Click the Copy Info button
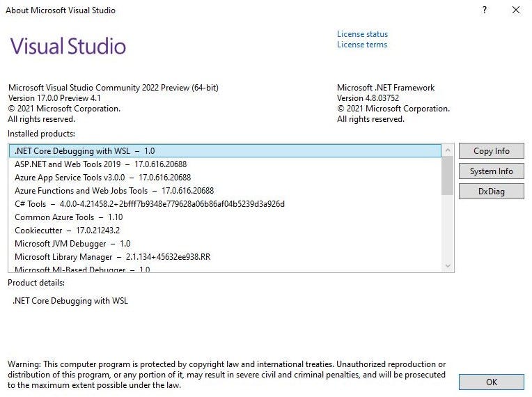Image resolution: width=532 pixels, height=397 pixels. 492,151
